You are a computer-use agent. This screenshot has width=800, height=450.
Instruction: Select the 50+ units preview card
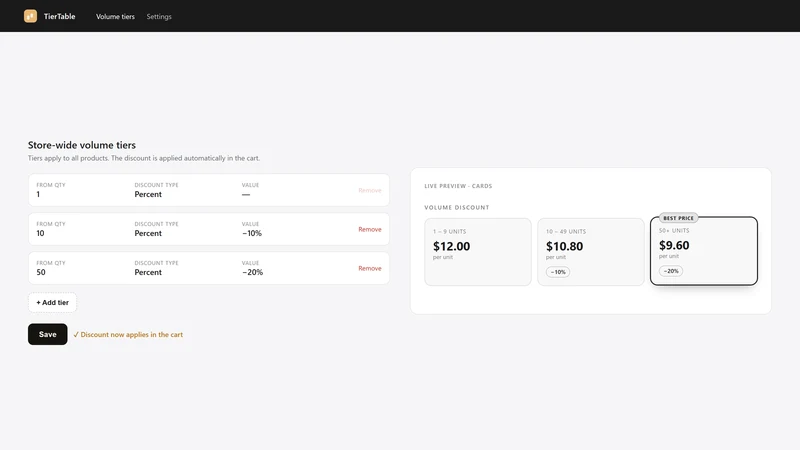coord(704,251)
